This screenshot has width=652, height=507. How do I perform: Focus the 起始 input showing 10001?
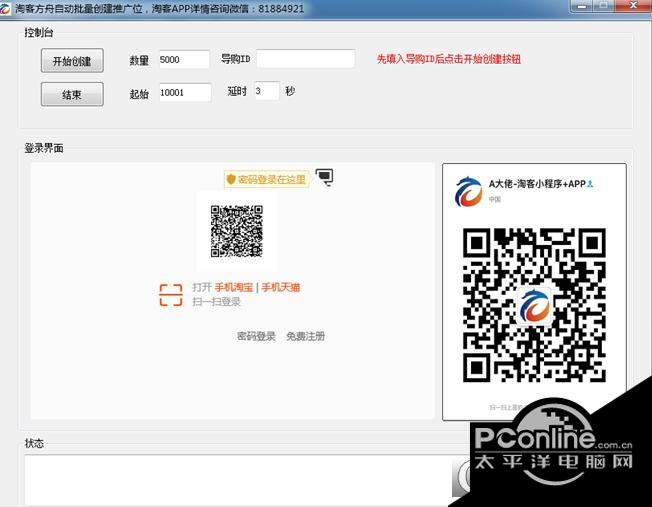[x=185, y=92]
